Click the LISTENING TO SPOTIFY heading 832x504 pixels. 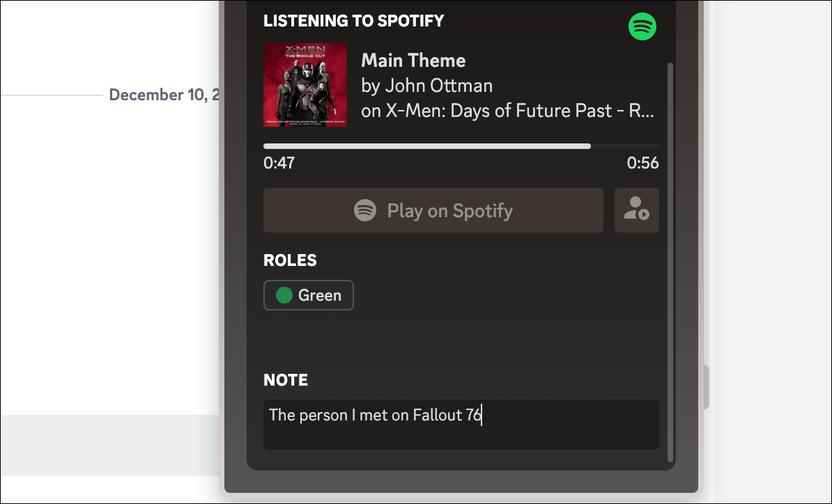click(353, 21)
